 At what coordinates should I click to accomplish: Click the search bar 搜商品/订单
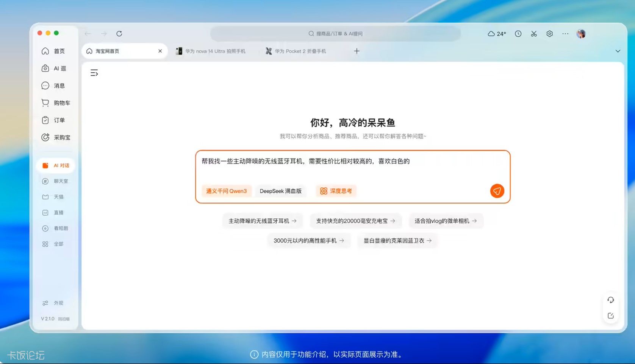point(335,34)
